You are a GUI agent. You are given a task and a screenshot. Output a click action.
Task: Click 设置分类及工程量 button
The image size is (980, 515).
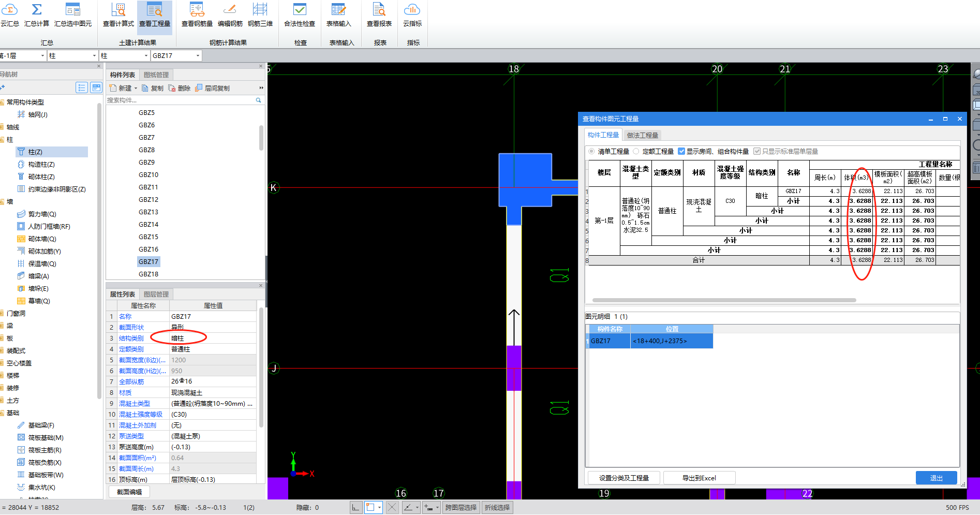coord(624,478)
